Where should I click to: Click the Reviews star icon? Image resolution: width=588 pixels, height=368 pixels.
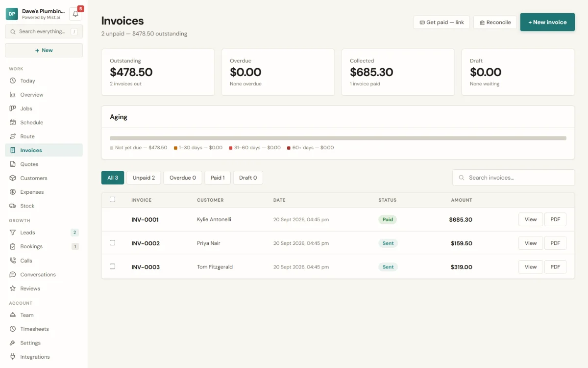(x=13, y=289)
